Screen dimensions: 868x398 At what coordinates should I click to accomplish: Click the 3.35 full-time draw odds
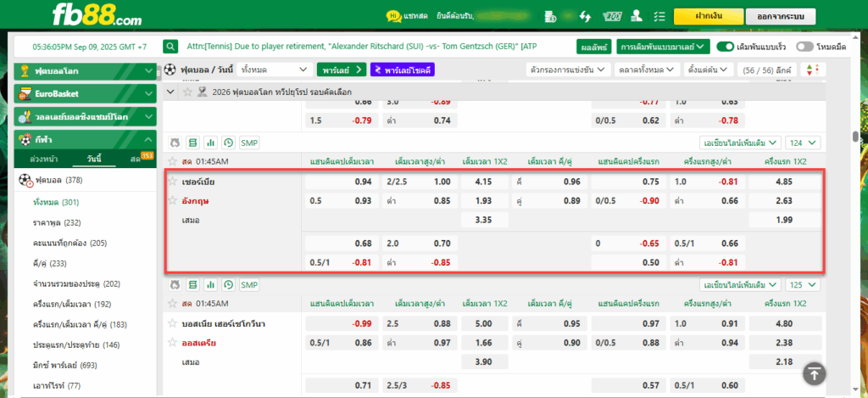coord(484,220)
